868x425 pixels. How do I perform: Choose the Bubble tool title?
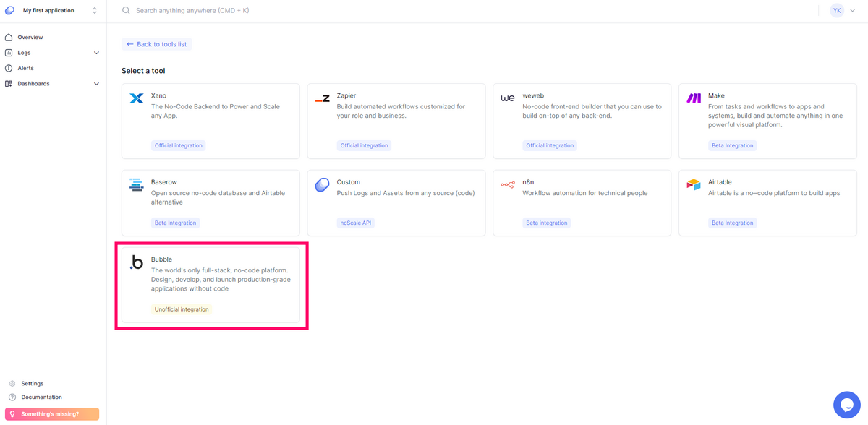coord(162,259)
